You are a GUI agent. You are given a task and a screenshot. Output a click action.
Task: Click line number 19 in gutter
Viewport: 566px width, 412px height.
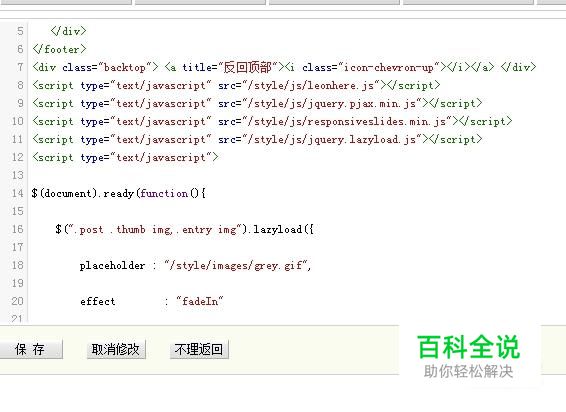[17, 283]
